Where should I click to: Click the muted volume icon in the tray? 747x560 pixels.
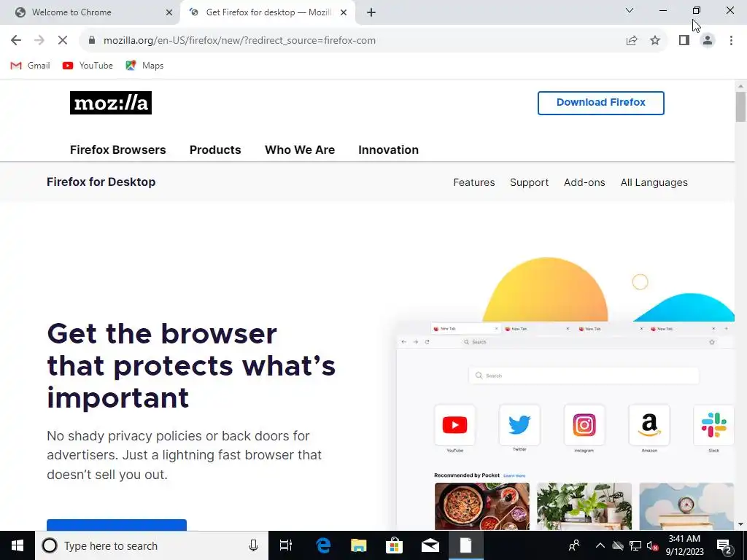[653, 546]
